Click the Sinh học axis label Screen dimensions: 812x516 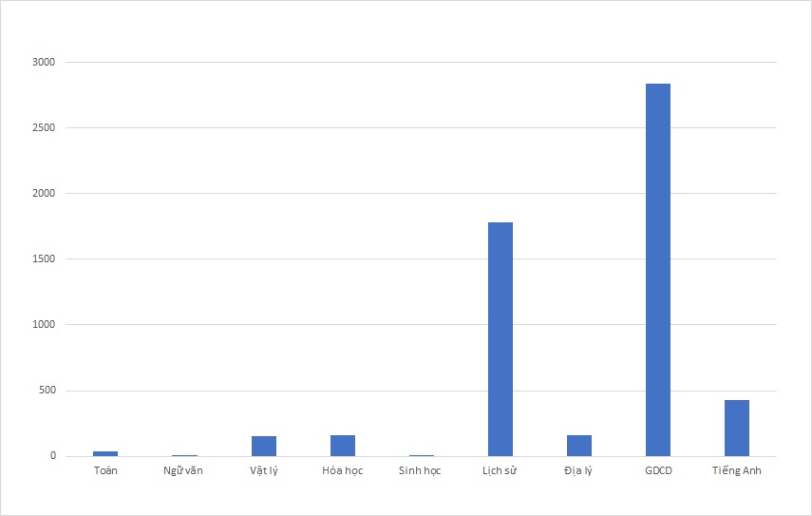[x=421, y=471]
